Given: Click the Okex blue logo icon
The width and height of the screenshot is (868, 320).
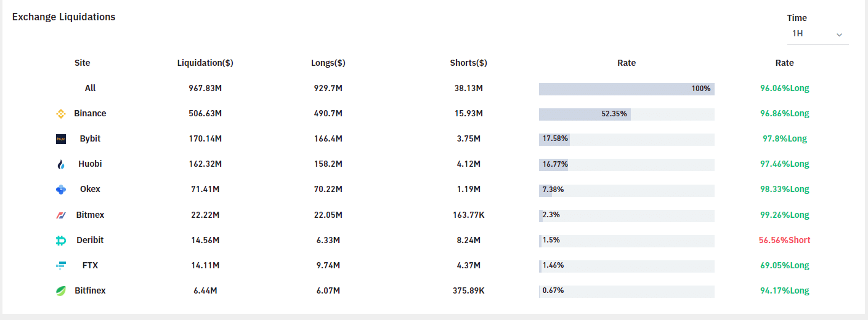Looking at the screenshot, I should (x=61, y=190).
